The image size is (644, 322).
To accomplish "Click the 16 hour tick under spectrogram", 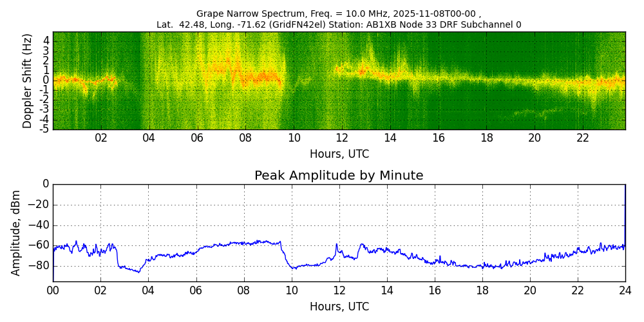I will (439, 138).
